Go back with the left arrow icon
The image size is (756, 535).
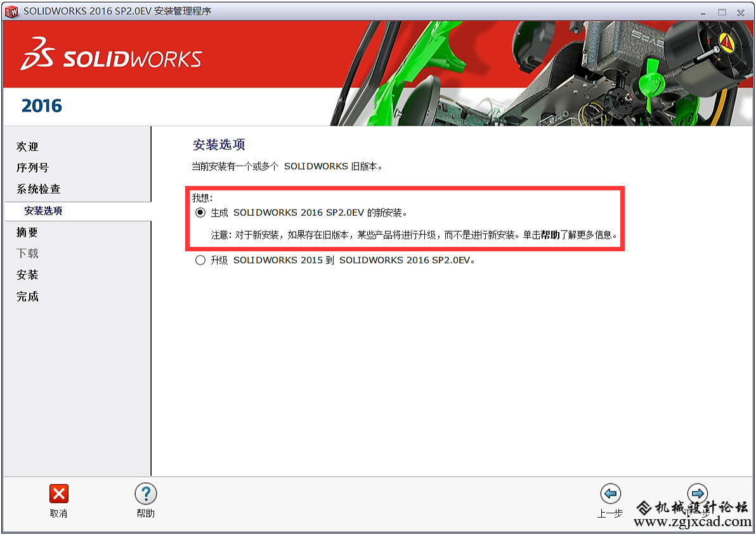coord(610,494)
